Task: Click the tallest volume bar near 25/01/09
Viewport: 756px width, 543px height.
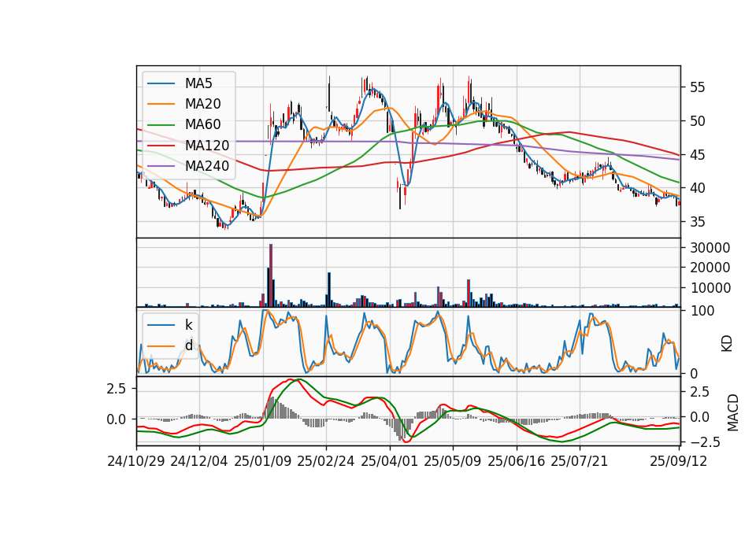Action: (x=271, y=275)
